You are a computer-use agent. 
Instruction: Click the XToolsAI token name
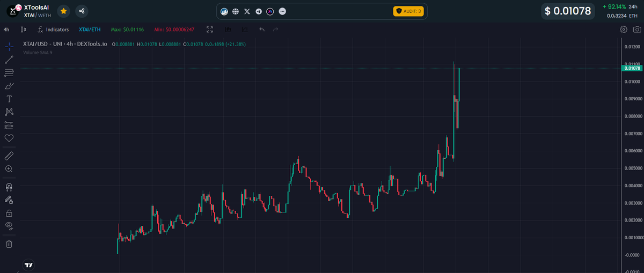click(36, 8)
